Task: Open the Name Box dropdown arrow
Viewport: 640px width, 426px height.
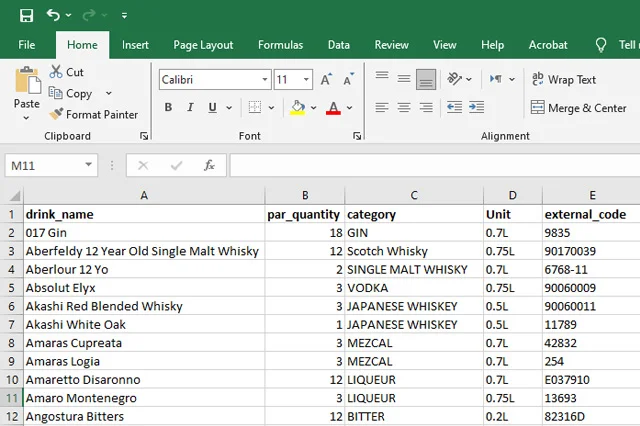Action: 88,165
